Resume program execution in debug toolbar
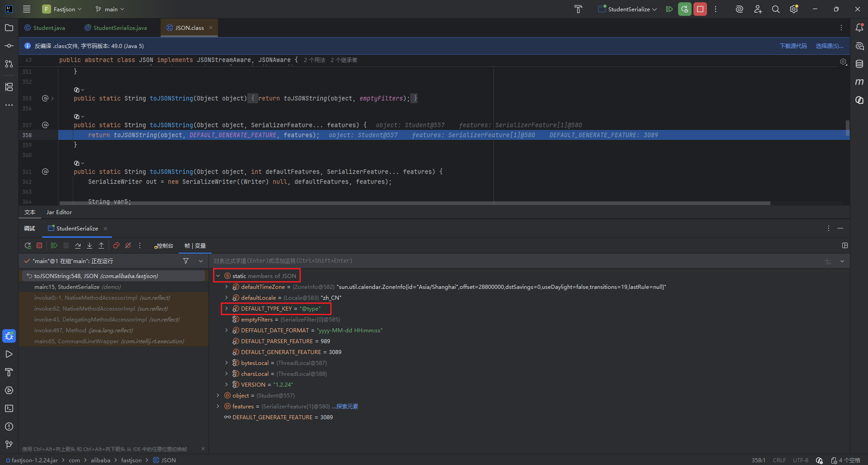868x465 pixels. [x=54, y=245]
